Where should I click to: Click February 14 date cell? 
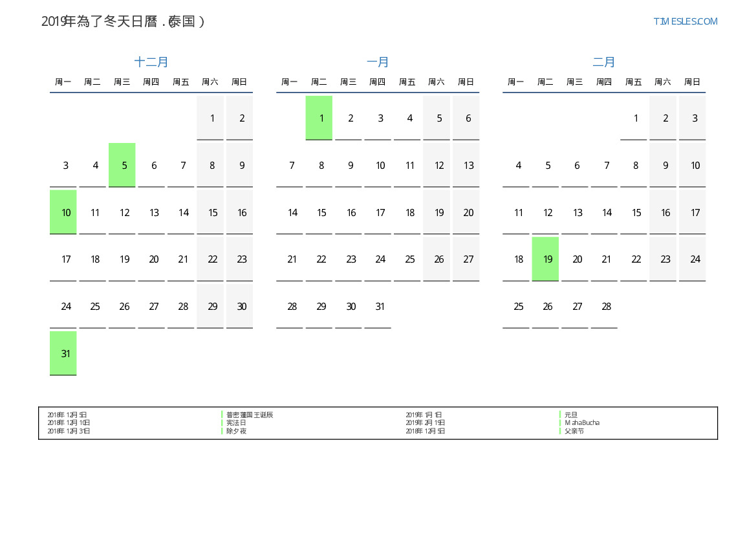(x=607, y=212)
